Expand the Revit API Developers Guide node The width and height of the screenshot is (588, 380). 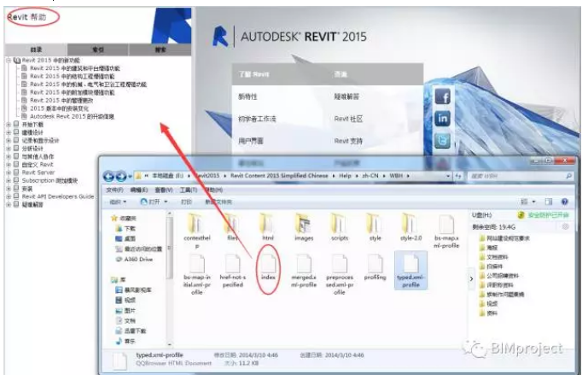point(9,196)
